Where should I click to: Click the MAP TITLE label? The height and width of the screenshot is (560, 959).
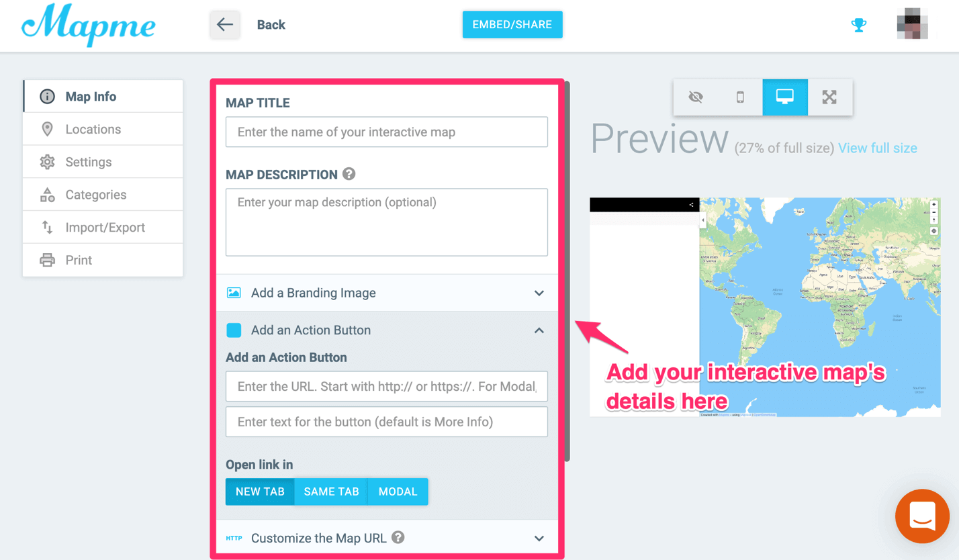tap(258, 103)
